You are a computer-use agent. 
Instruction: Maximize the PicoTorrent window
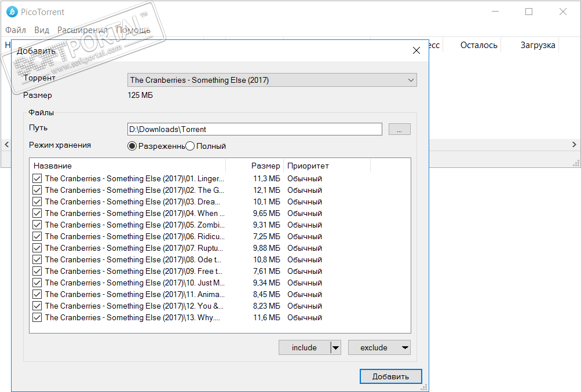point(529,12)
